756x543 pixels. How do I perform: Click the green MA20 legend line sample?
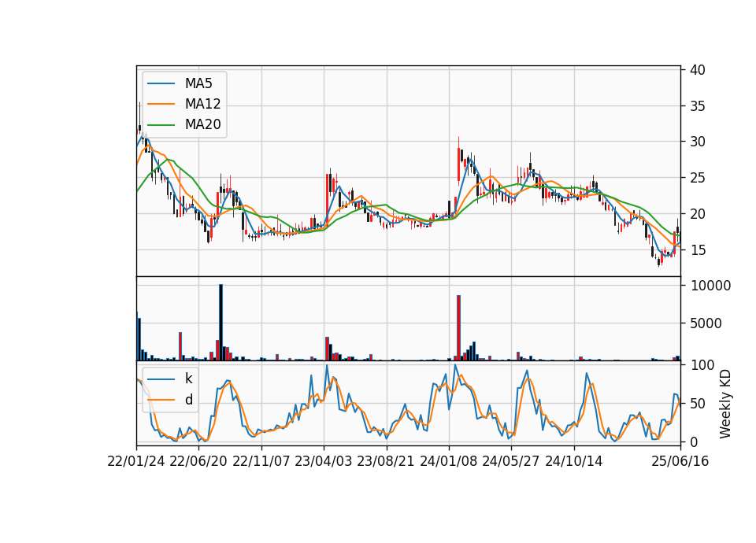(161, 125)
